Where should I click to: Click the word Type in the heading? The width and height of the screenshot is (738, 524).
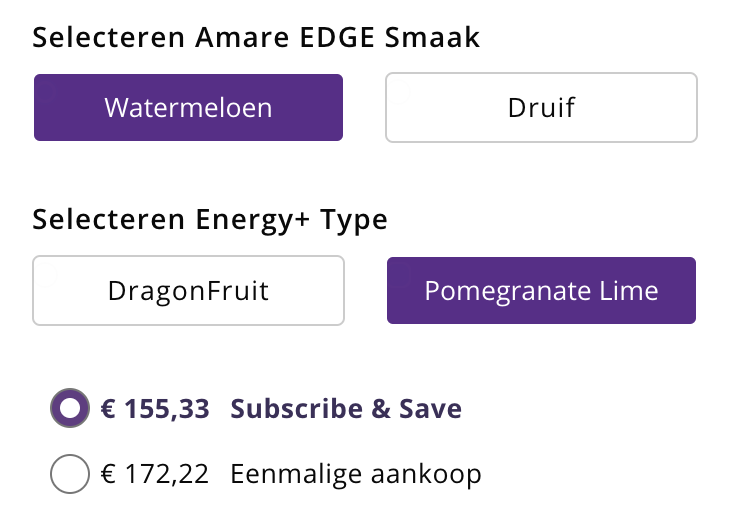pos(353,220)
